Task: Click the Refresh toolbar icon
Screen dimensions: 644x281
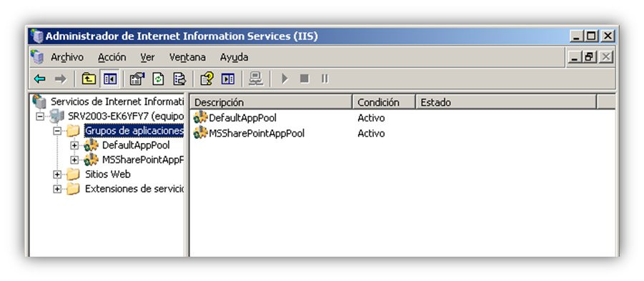Action: point(158,79)
